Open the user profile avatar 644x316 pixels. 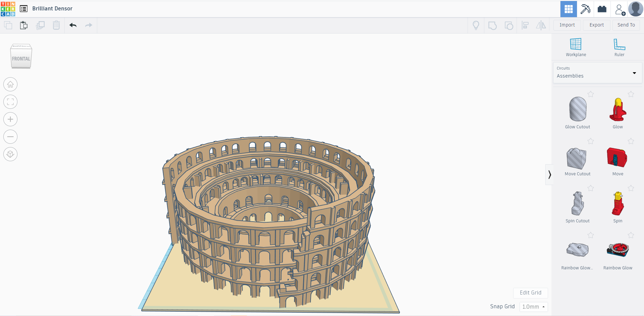636,9
